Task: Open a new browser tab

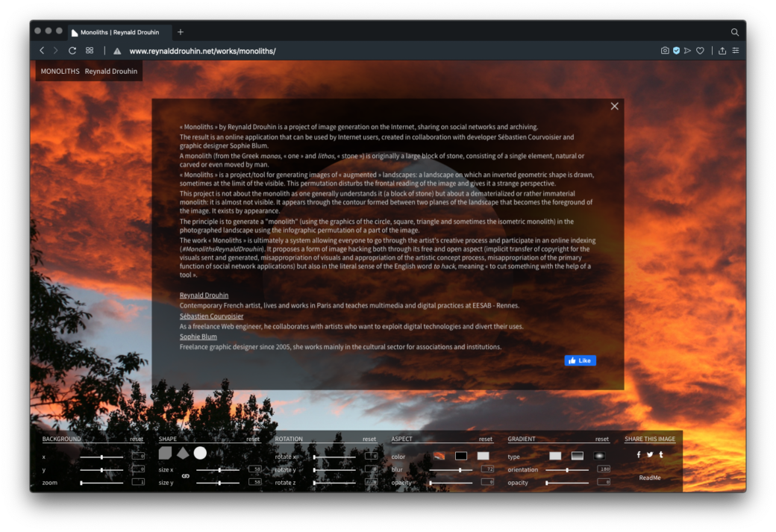Action: pyautogui.click(x=181, y=32)
